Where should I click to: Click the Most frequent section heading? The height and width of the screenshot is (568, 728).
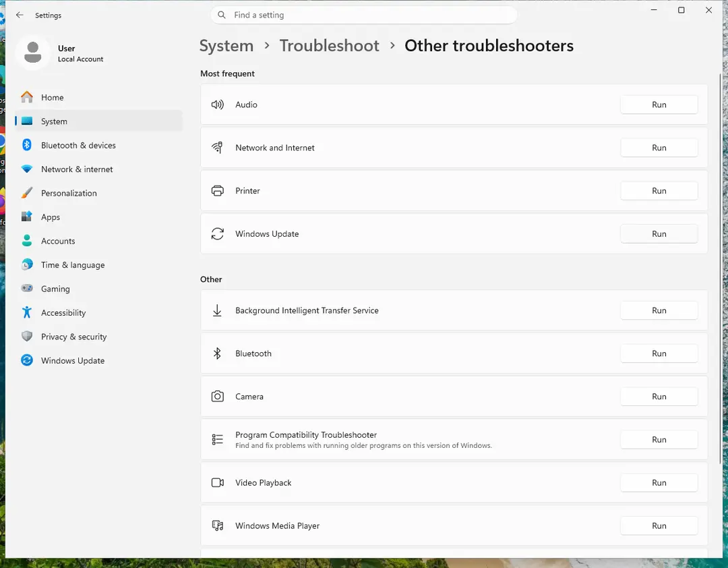pos(228,74)
